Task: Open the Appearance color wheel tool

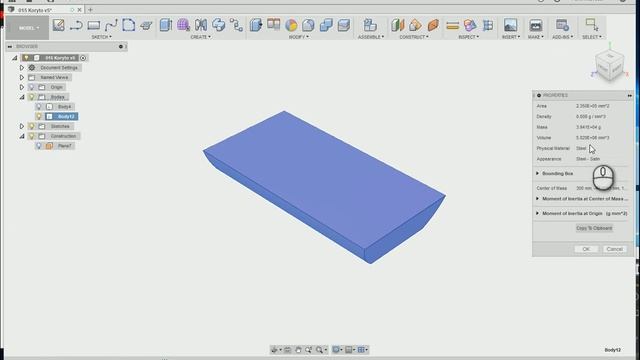Action: click(x=291, y=25)
